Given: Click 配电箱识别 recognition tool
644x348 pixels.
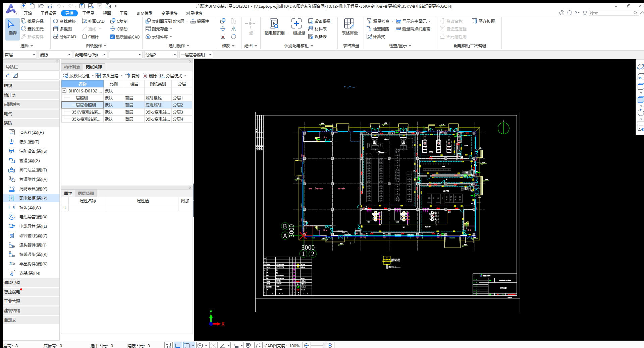Looking at the screenshot, I should coord(274,27).
